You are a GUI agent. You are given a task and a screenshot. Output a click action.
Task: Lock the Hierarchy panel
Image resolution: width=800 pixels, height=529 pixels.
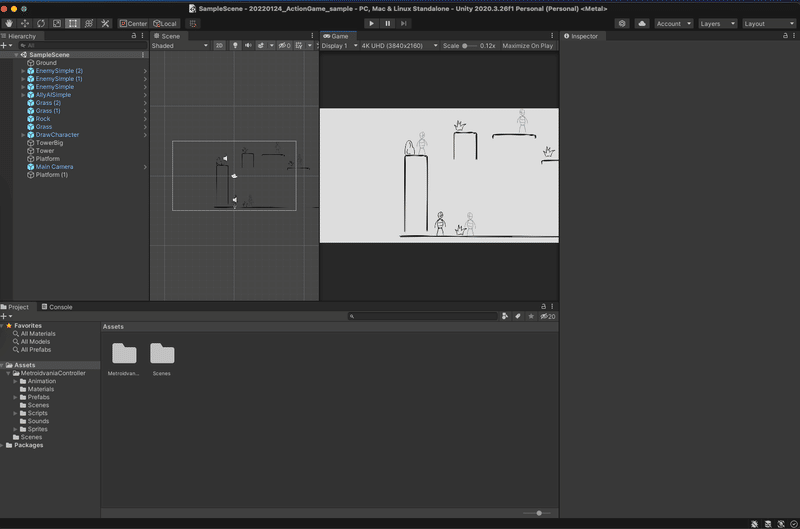pos(134,36)
